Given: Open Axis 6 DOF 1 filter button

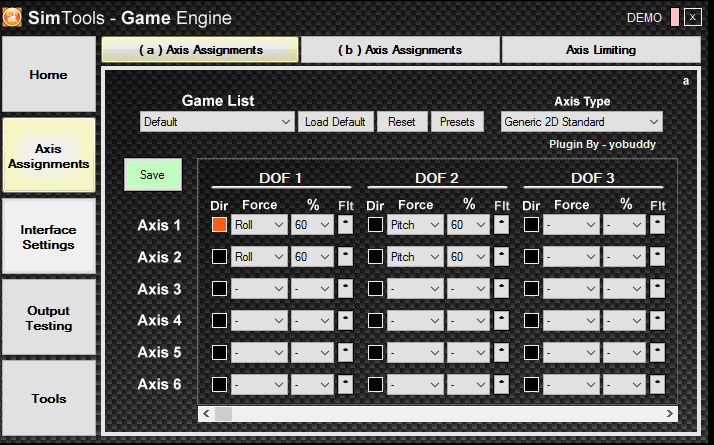Looking at the screenshot, I should 346,384.
